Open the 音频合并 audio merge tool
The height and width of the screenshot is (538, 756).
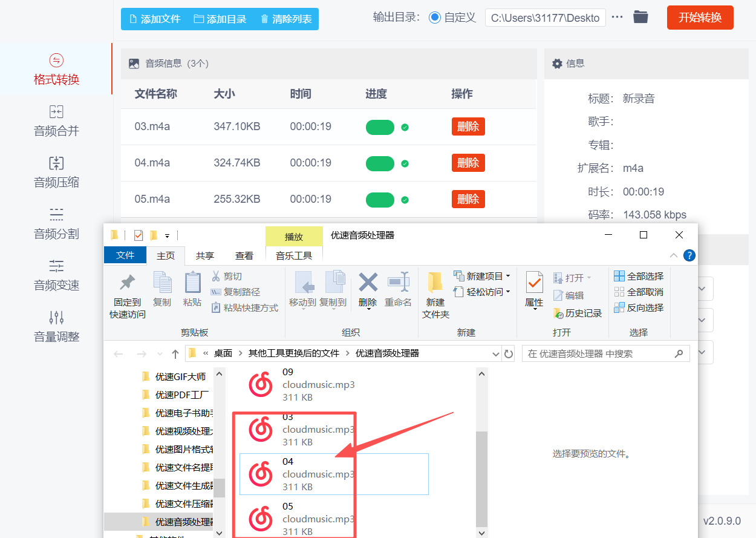tap(56, 121)
